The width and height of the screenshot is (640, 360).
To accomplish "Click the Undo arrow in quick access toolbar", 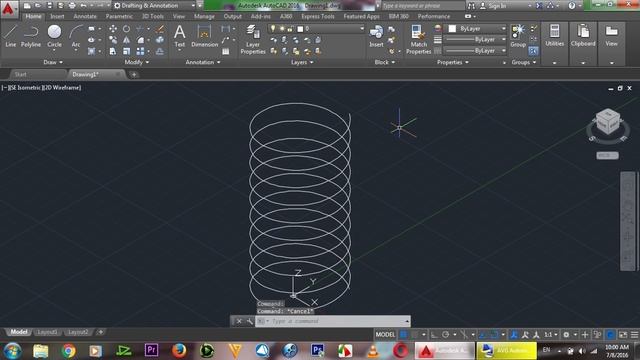I will pyautogui.click(x=84, y=6).
